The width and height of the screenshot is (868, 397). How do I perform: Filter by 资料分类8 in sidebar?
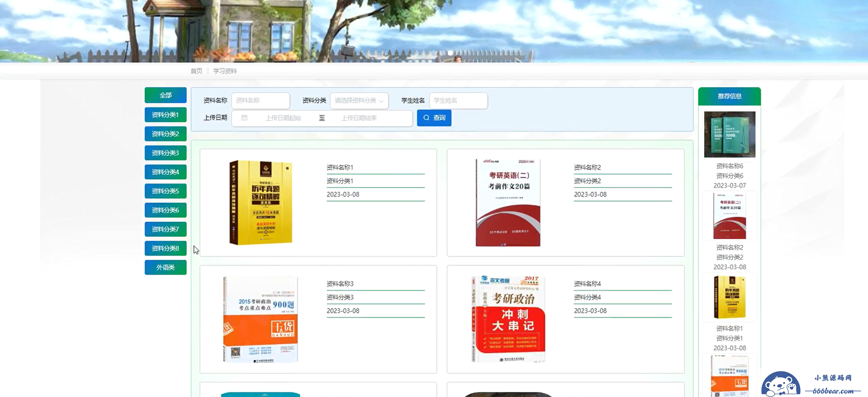[165, 248]
